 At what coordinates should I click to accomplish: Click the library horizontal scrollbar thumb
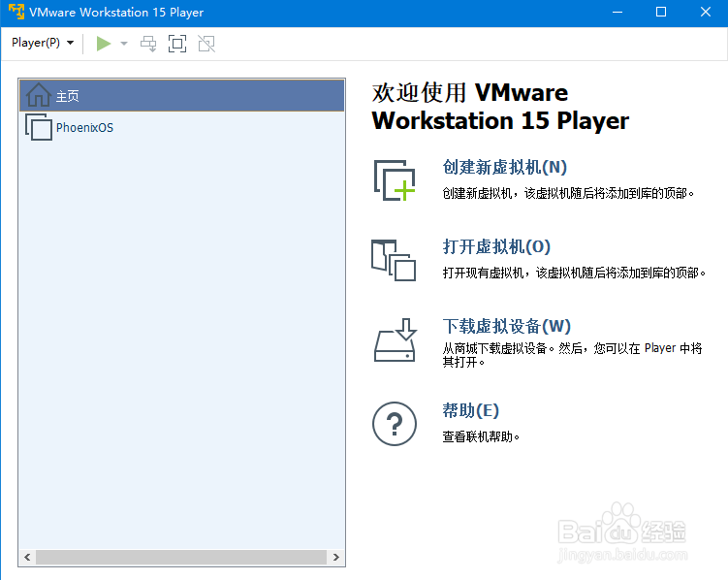(181, 558)
